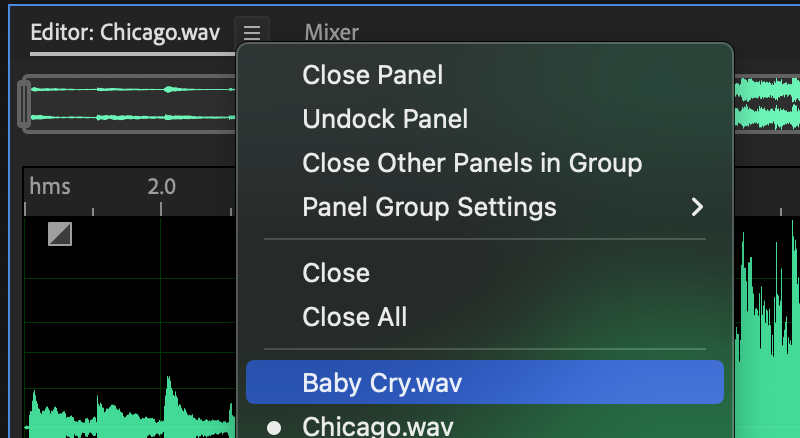Switch to the Mixer tab
This screenshot has width=800, height=438.
(332, 33)
